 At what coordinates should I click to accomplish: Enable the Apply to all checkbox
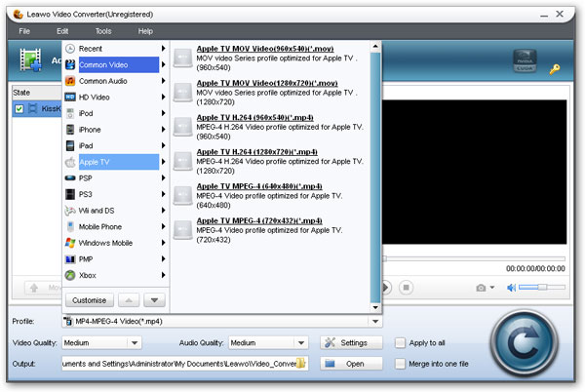click(x=400, y=343)
